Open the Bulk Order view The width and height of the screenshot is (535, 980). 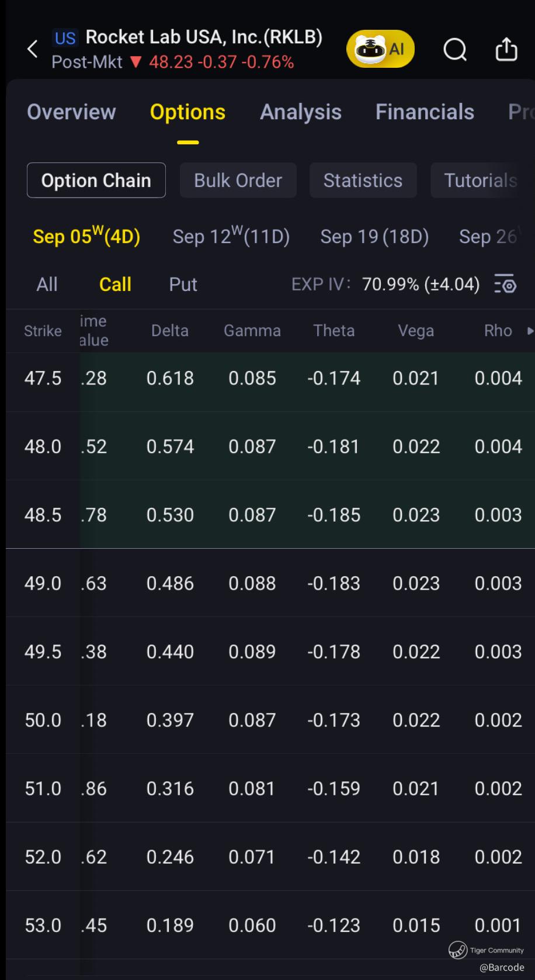[x=238, y=181]
